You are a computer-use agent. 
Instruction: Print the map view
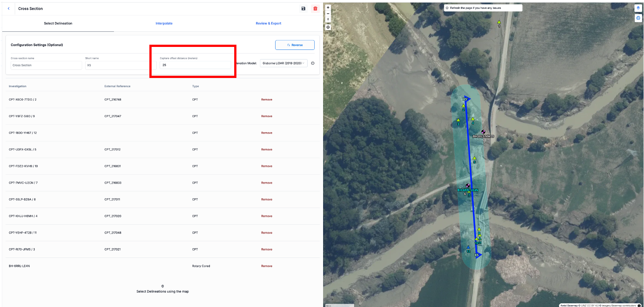pyautogui.click(x=638, y=18)
